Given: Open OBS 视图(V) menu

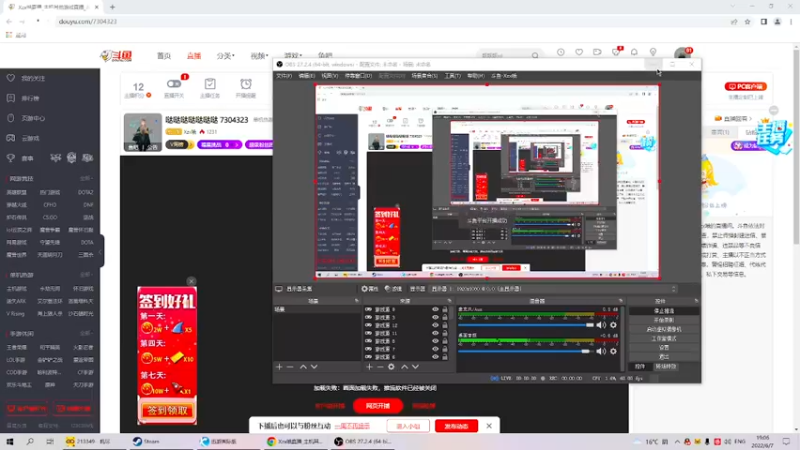Looking at the screenshot, I should pos(330,76).
